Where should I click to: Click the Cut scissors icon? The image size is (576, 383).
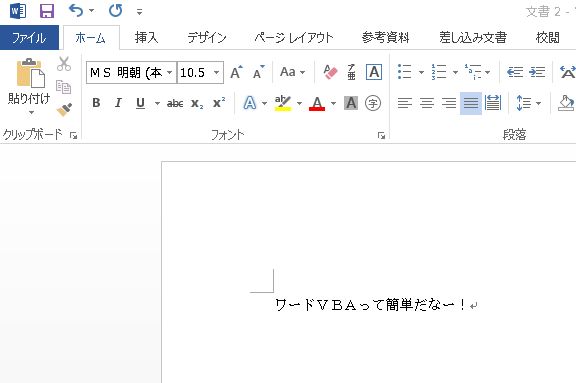click(x=64, y=64)
